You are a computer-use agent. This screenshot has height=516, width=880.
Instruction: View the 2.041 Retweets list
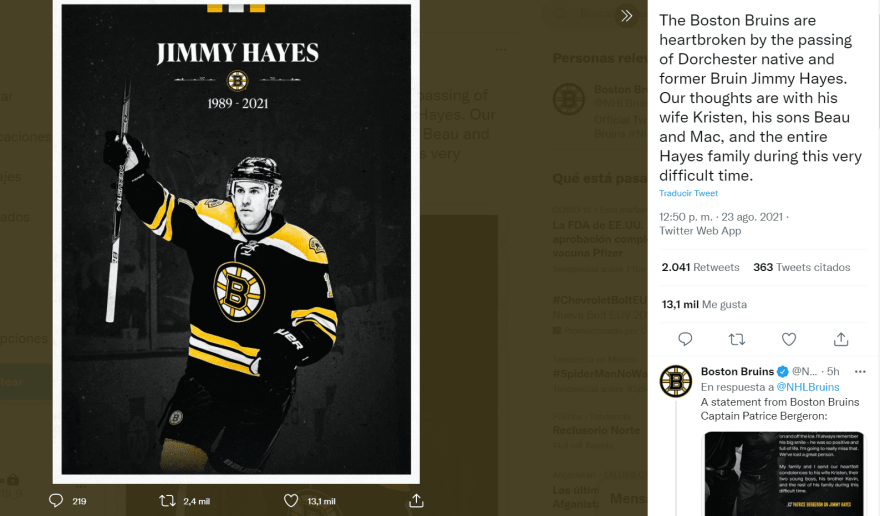coord(700,267)
